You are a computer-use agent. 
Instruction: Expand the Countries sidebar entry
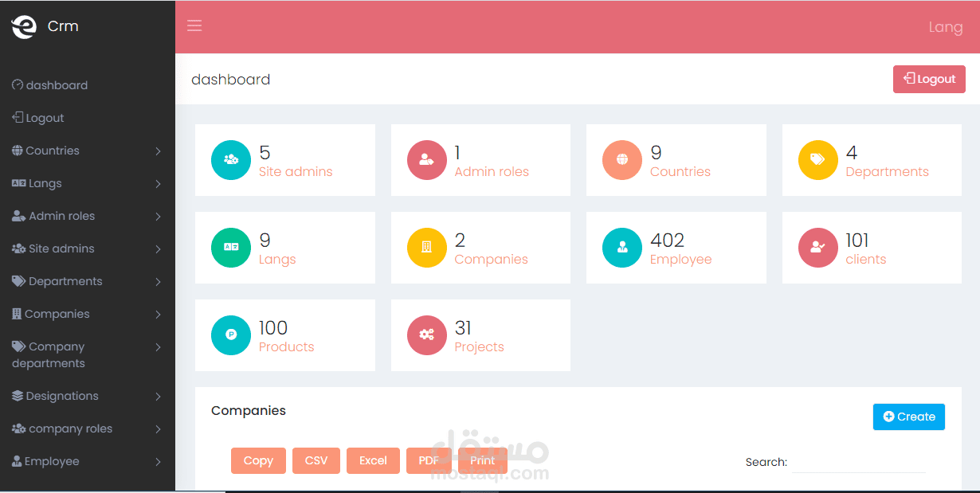(x=53, y=150)
